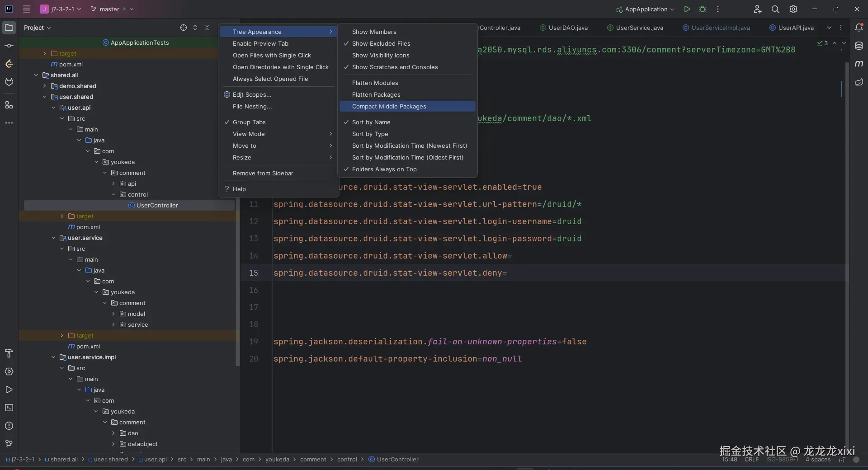This screenshot has height=470, width=868.
Task: Click the Search Everywhere magnifier icon
Action: click(x=775, y=9)
